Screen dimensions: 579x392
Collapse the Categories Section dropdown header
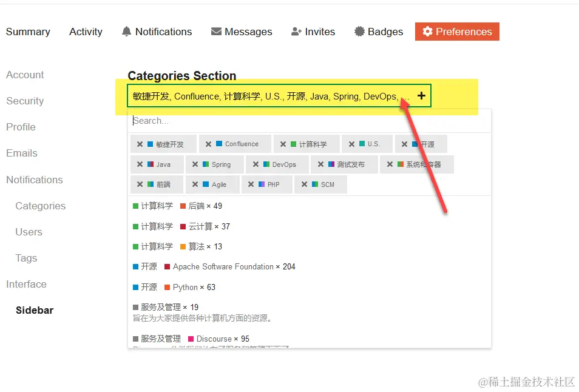coord(279,96)
